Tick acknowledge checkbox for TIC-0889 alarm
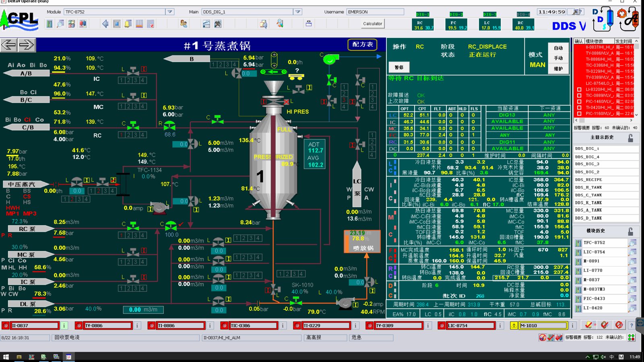644x362 pixels. coord(579,95)
